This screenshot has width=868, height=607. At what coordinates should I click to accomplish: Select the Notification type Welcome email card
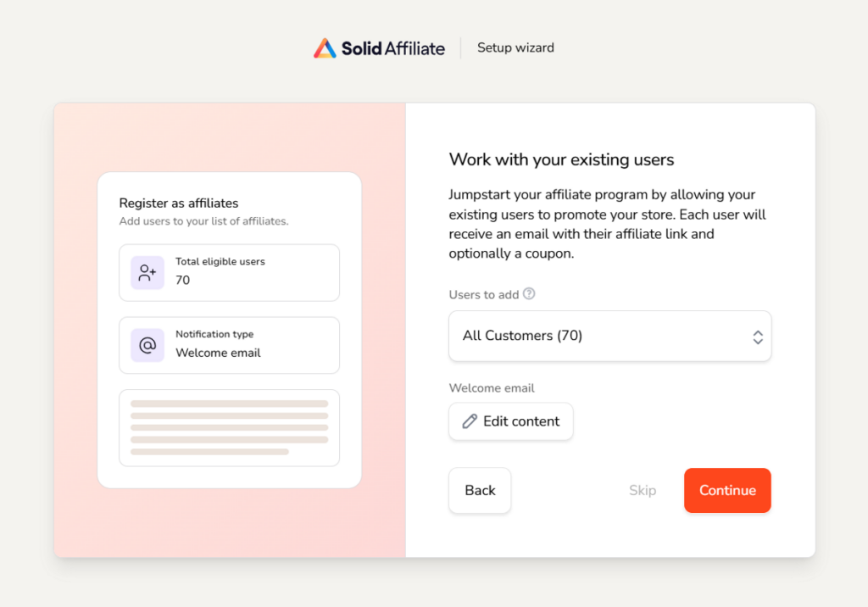coord(229,345)
